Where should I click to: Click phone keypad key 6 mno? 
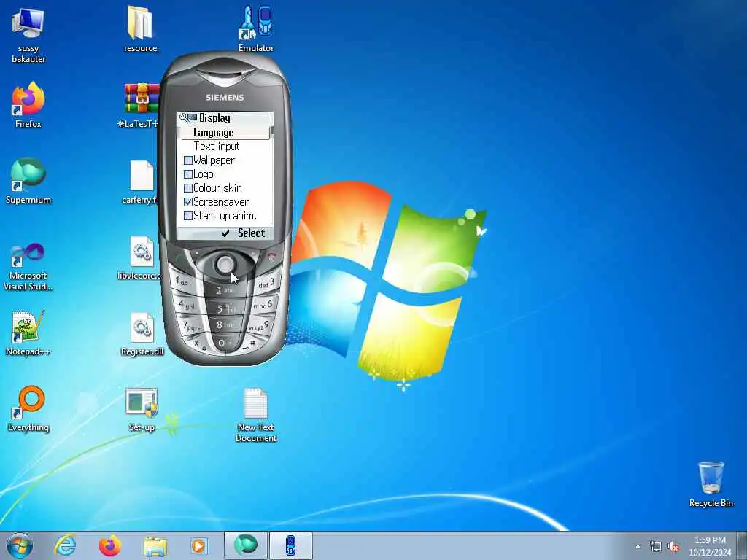263,305
